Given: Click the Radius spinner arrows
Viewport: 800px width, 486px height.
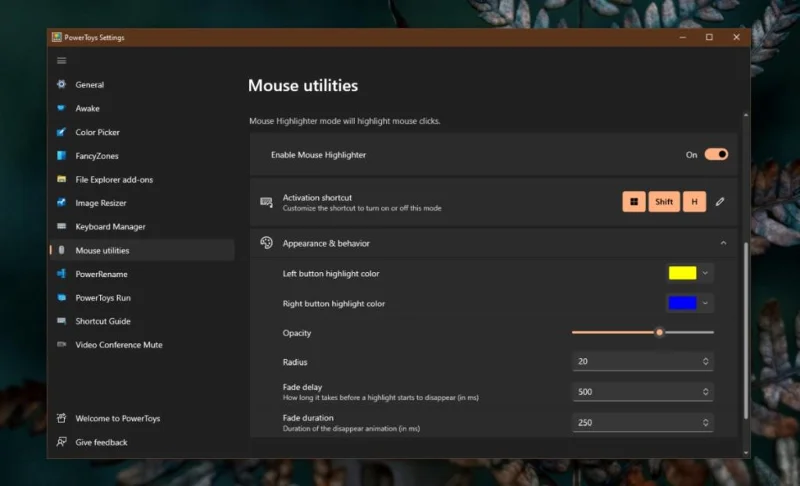Looking at the screenshot, I should tap(705, 361).
